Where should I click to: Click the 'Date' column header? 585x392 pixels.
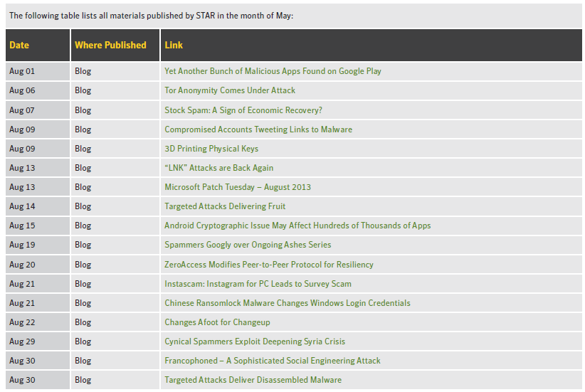38,45
